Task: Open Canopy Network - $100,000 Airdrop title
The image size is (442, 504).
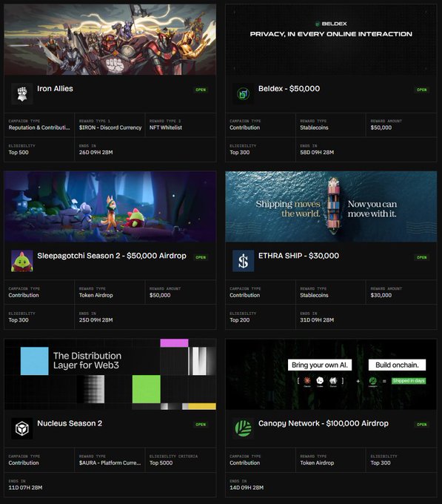Action: 324,424
